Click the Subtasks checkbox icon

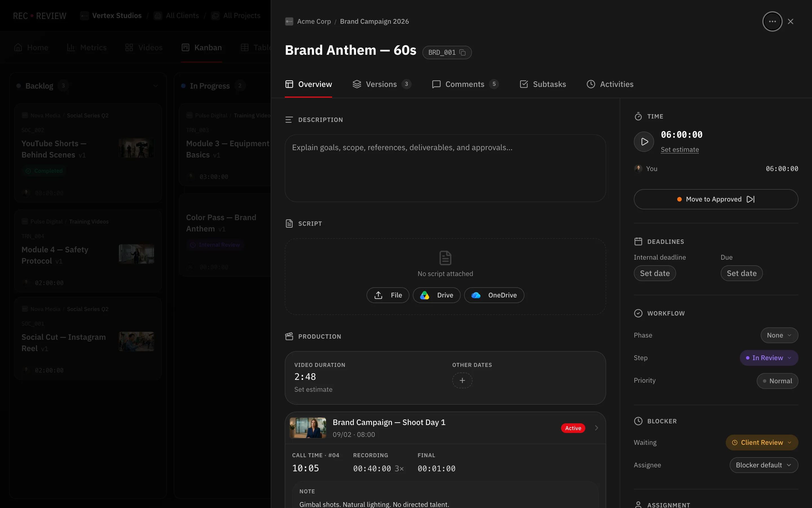click(524, 84)
